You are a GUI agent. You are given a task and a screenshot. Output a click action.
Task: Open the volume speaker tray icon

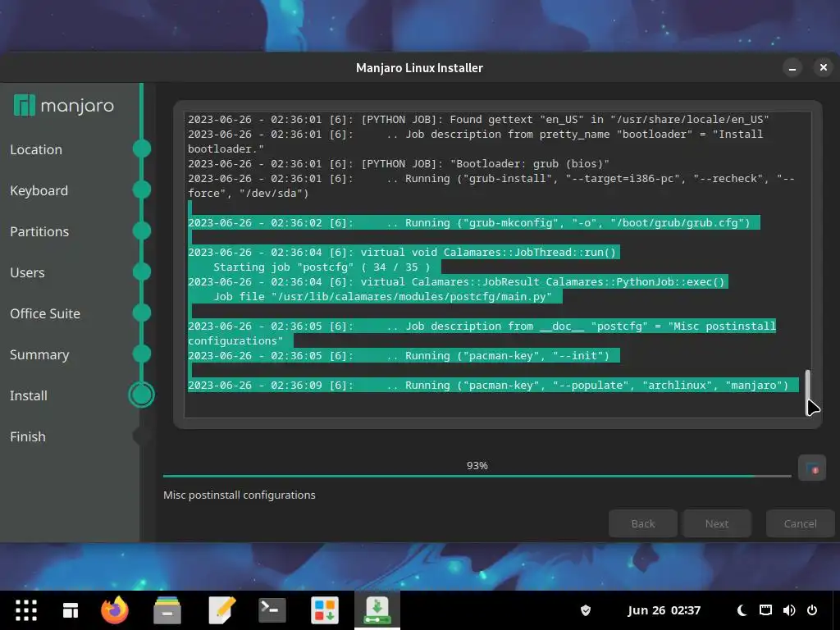point(789,610)
